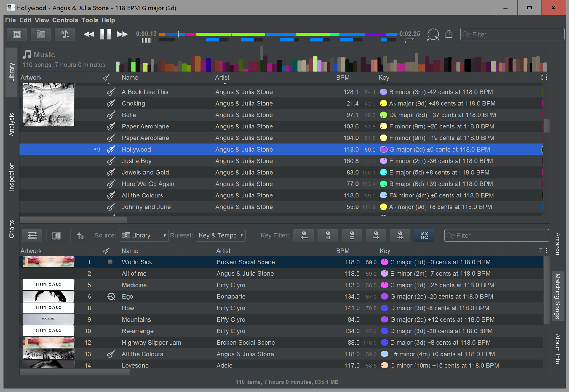Open the matching rules settings sliders icon

[x=32, y=236]
